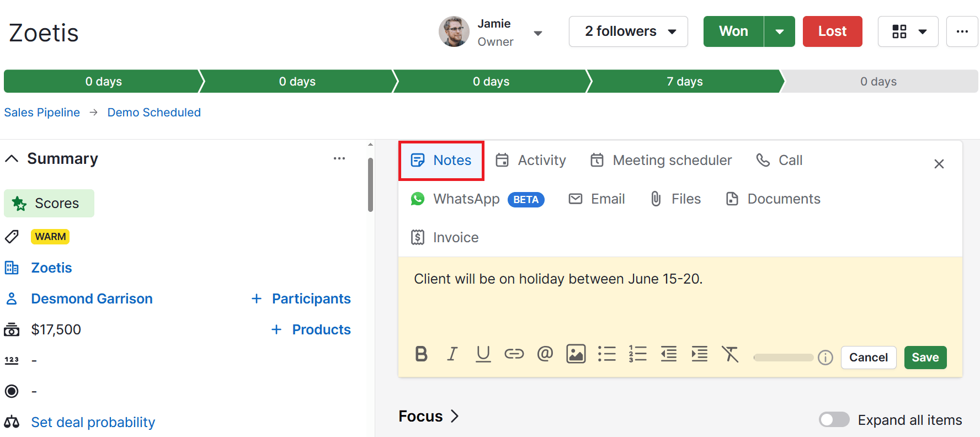
Task: Click the deal probability scales icon
Action: 12,422
